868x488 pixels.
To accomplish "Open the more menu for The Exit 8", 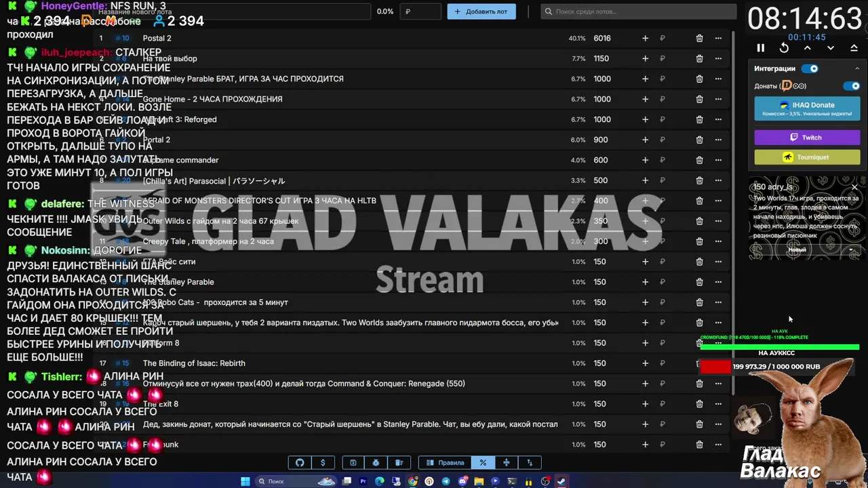I will click(x=718, y=404).
